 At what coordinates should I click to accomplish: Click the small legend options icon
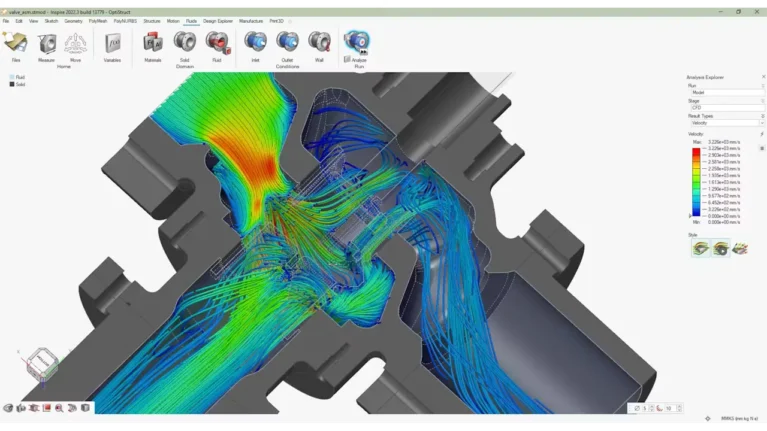(762, 148)
